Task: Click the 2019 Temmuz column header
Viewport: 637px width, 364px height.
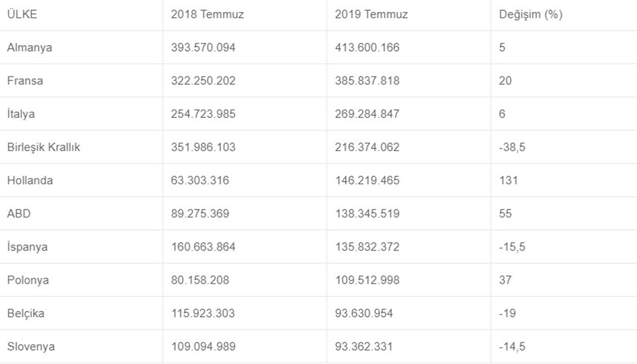Action: (372, 14)
